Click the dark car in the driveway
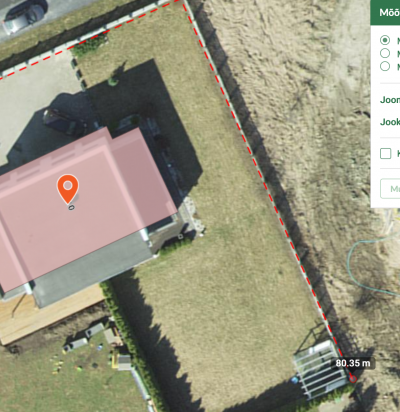Screen dimensions: 400x412 (65, 122)
